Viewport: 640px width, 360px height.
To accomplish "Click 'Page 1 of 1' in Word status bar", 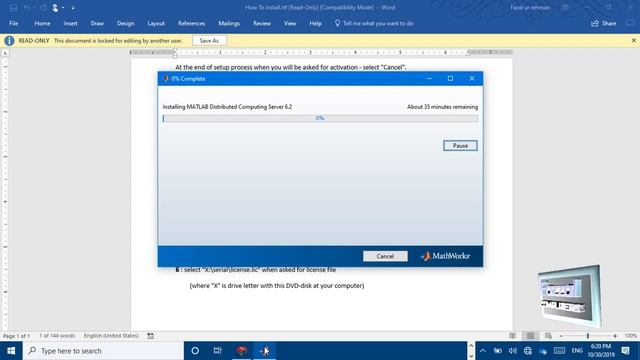I will point(16,336).
